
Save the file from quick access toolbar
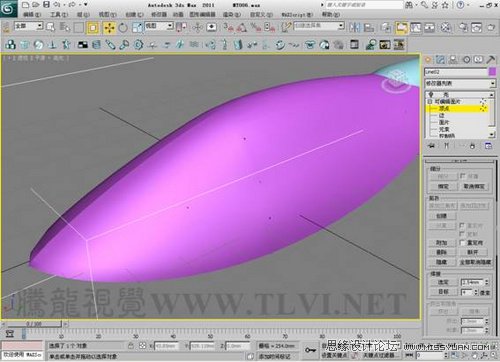coord(47,5)
